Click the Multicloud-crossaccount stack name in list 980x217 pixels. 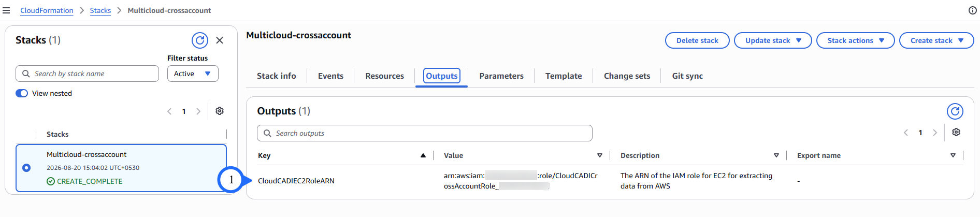87,154
